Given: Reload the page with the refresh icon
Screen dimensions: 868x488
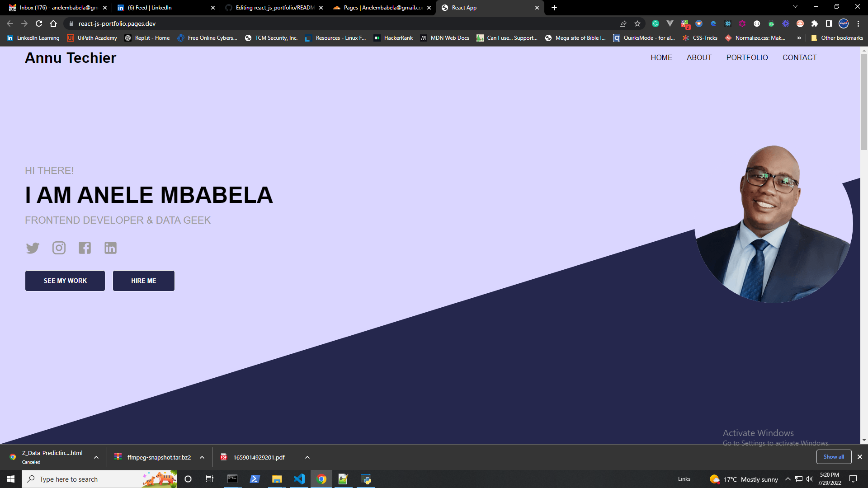Looking at the screenshot, I should click(39, 23).
